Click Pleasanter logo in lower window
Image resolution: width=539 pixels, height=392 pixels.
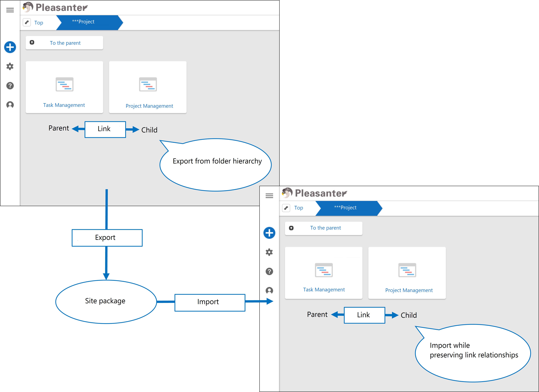tap(314, 193)
